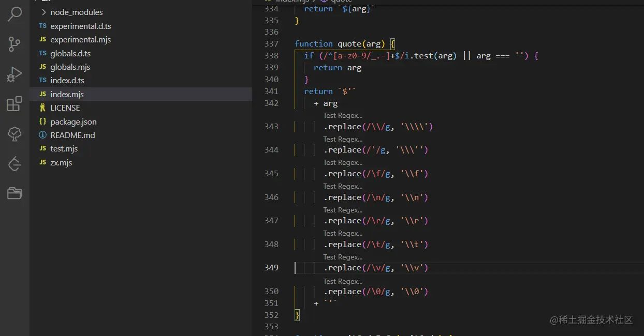The height and width of the screenshot is (336, 644).
Task: Click Test Regex above line 344
Action: [343, 139]
